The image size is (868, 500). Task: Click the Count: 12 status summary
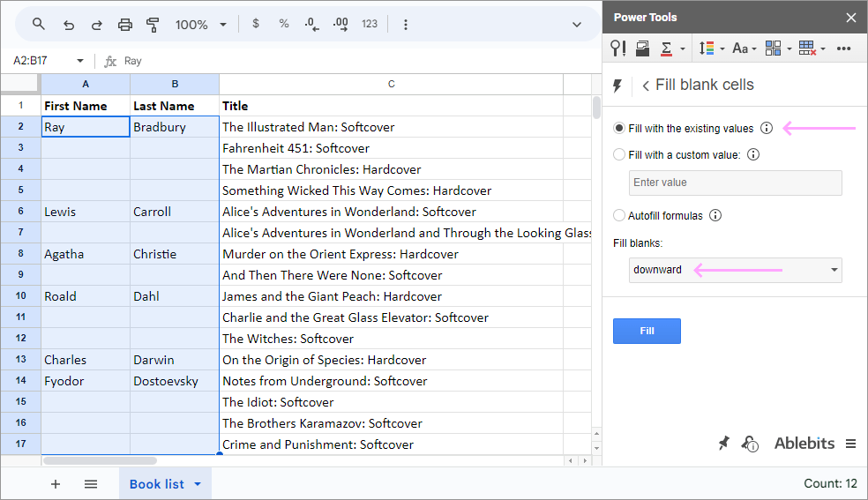point(830,483)
